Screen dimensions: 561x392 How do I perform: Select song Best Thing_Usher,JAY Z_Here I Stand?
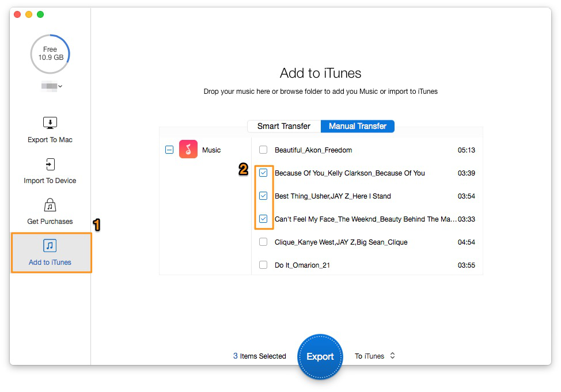332,196
